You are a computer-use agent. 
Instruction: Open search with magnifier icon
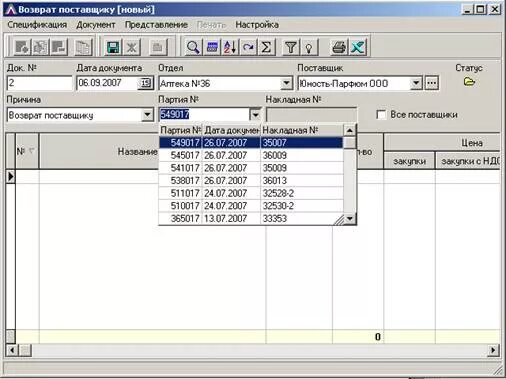pos(193,47)
